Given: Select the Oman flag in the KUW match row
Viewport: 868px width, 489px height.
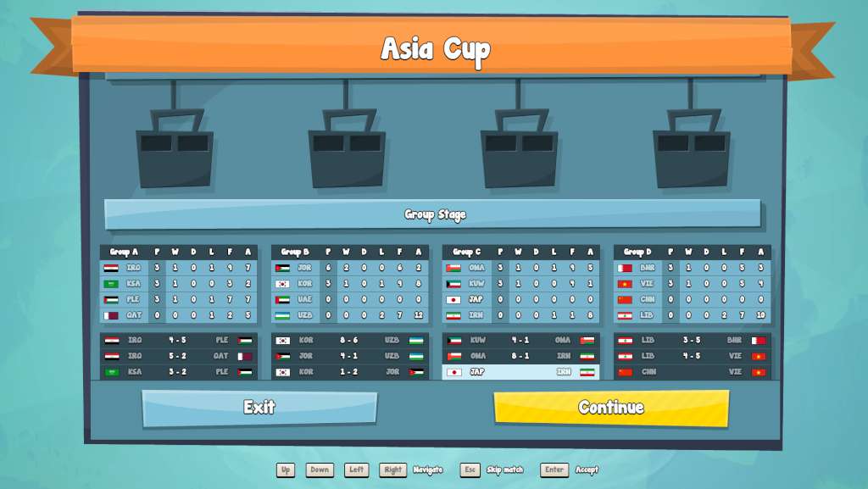Looking at the screenshot, I should pyautogui.click(x=587, y=340).
